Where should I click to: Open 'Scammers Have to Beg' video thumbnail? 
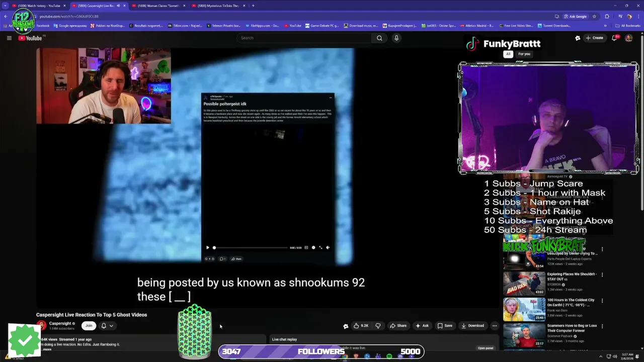524,335
